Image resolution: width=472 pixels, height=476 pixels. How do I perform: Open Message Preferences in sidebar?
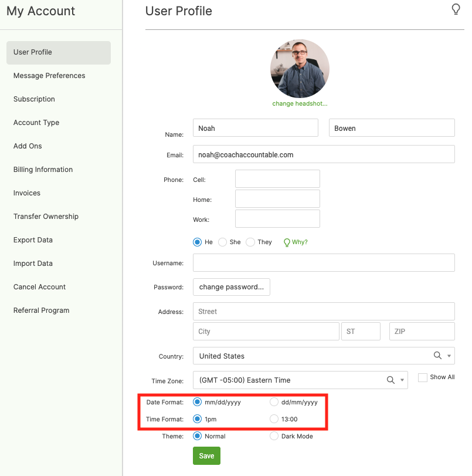(49, 76)
